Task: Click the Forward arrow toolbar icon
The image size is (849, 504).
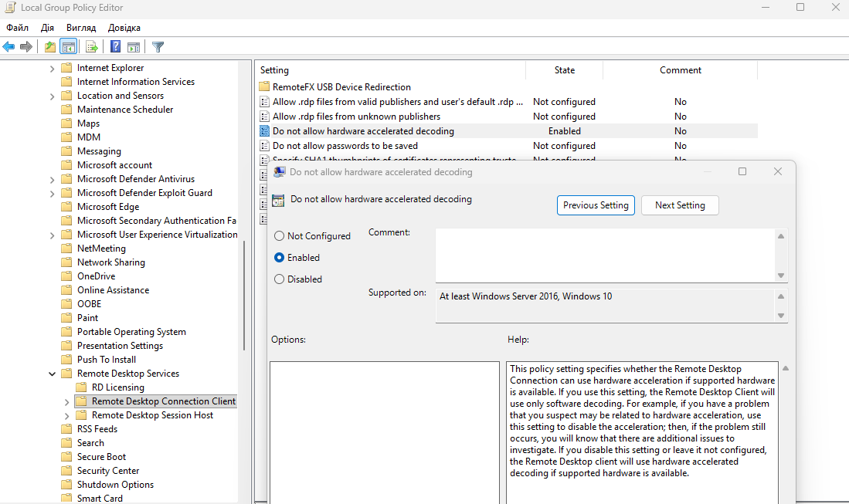Action: point(26,47)
